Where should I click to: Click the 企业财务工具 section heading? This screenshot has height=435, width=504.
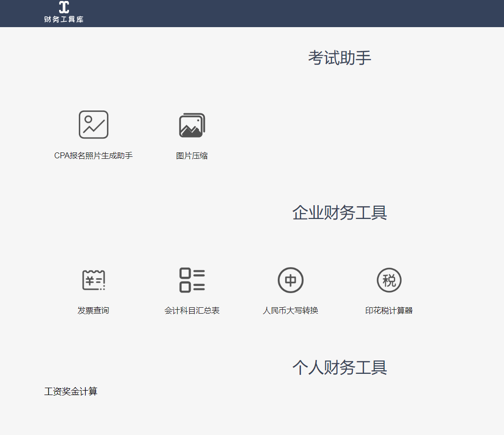340,213
